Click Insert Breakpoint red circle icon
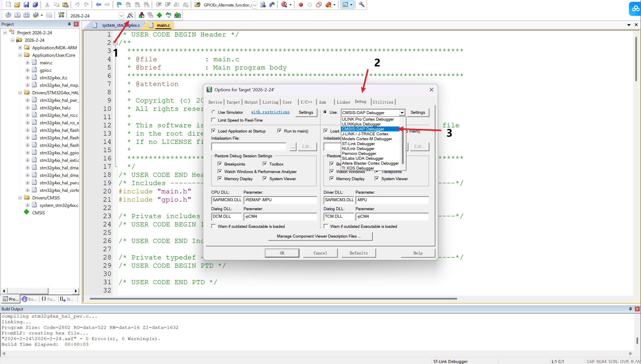 (x=301, y=5)
